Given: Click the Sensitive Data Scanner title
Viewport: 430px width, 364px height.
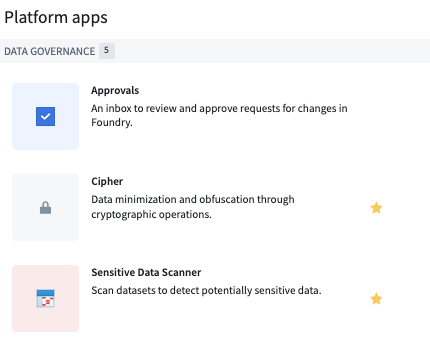Looking at the screenshot, I should pyautogui.click(x=146, y=272).
